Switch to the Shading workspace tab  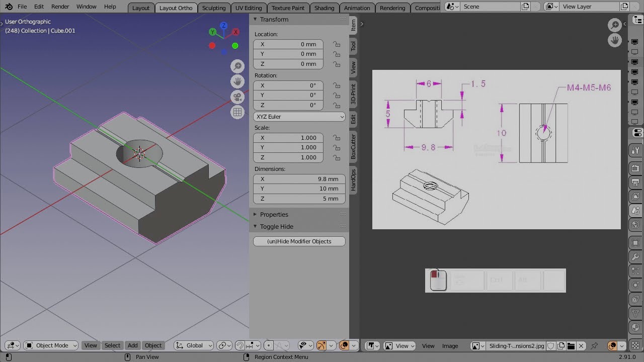coord(324,8)
